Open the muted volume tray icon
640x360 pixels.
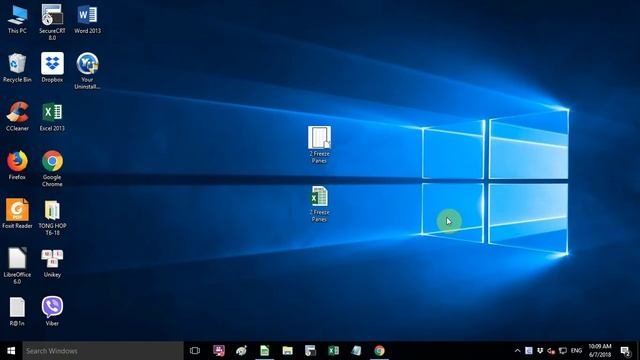click(551, 351)
